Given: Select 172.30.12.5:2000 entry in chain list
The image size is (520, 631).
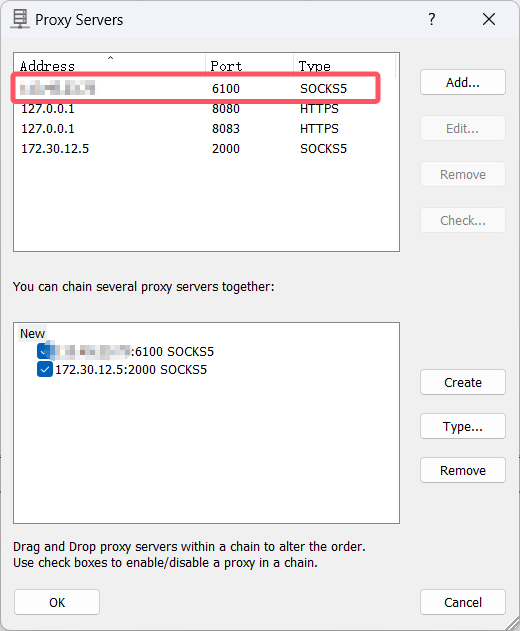Looking at the screenshot, I should tap(131, 369).
